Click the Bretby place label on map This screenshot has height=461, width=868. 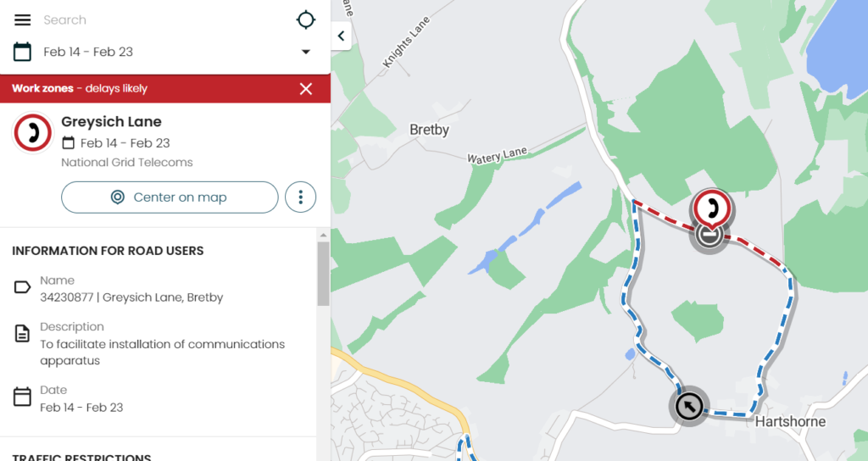[429, 131]
